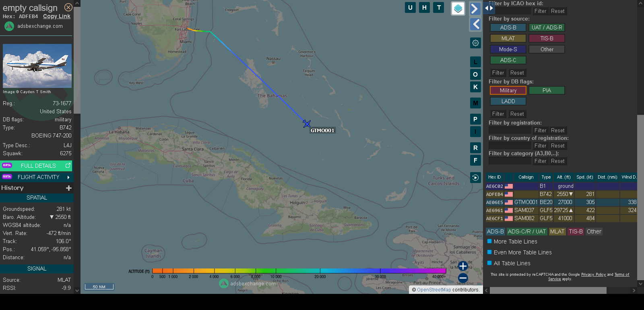Click the right chevron sidebar arrow

pyautogui.click(x=475, y=8)
